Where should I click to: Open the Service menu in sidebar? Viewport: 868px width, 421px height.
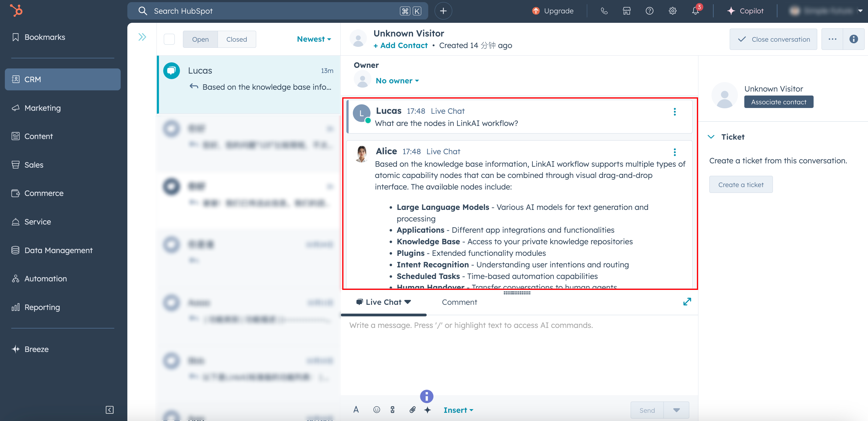pyautogui.click(x=37, y=222)
